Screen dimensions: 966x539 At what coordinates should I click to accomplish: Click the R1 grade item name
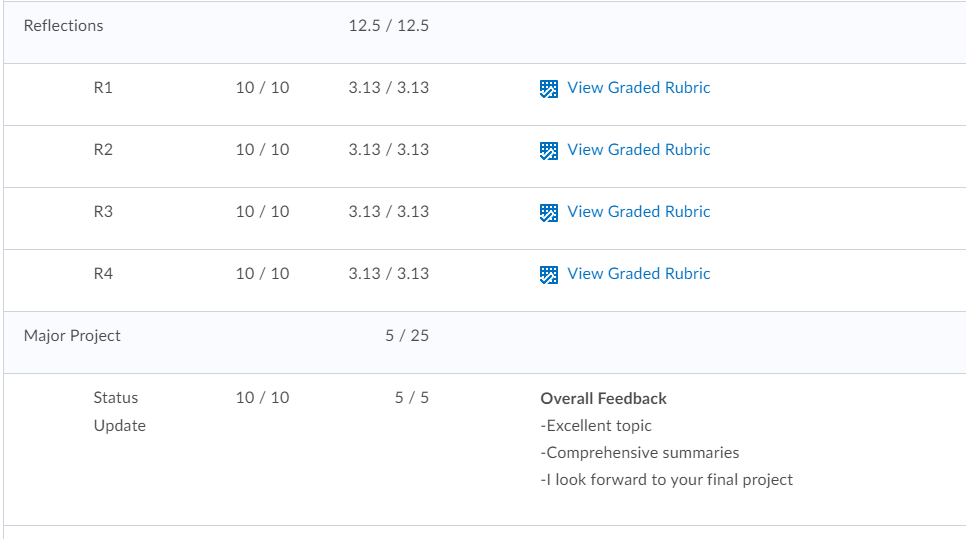[103, 87]
